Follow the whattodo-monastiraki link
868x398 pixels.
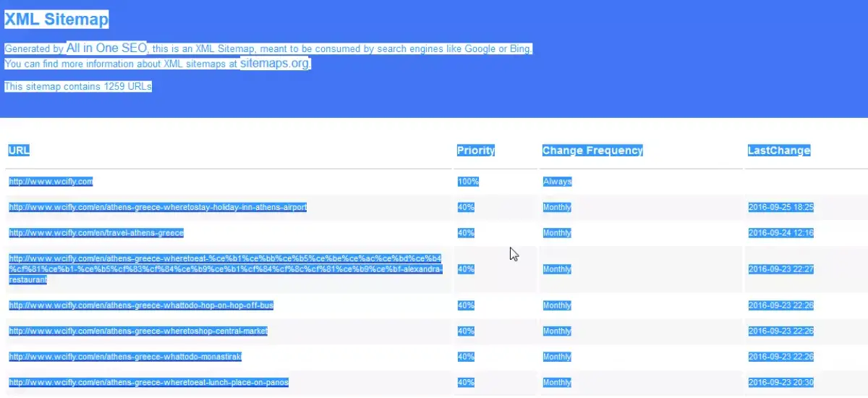[x=125, y=357]
